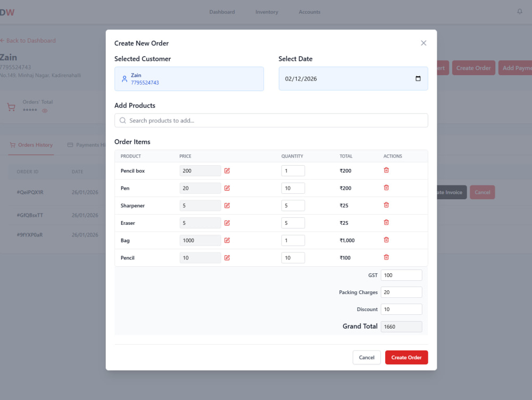
Task: Click the selected customer Zain box
Action: [189, 79]
